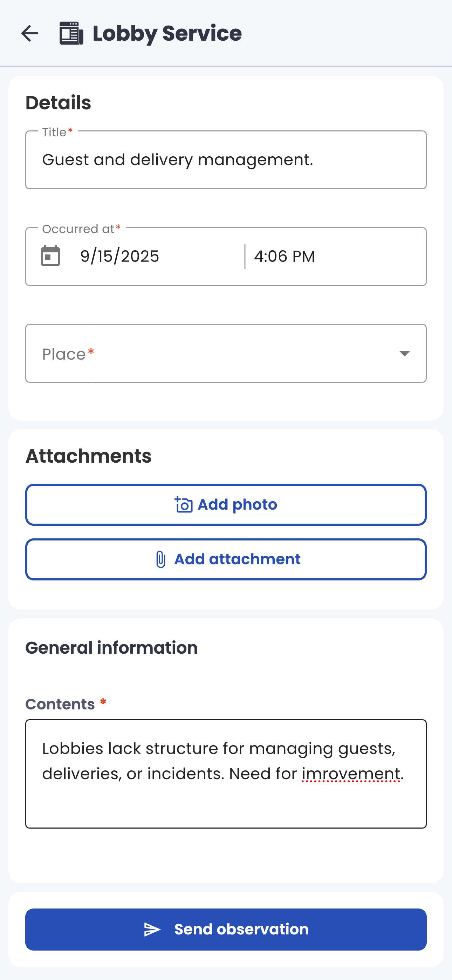The height and width of the screenshot is (980, 452).
Task: Focus the Title text field
Action: click(x=226, y=160)
